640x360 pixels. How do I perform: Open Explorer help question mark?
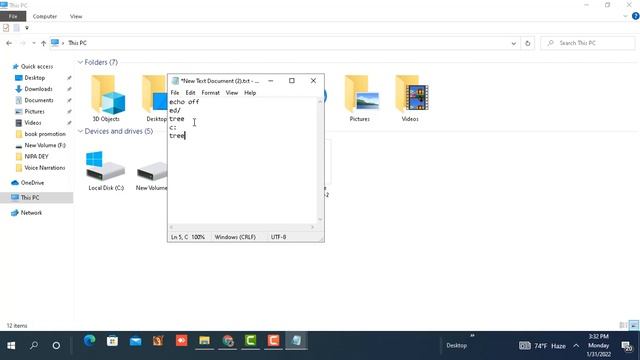pyautogui.click(x=636, y=16)
